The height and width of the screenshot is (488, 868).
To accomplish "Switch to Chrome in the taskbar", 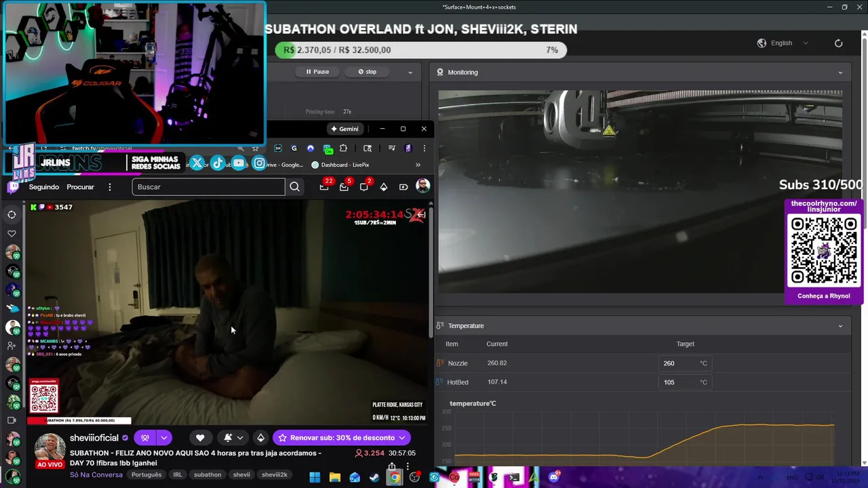I will [394, 477].
